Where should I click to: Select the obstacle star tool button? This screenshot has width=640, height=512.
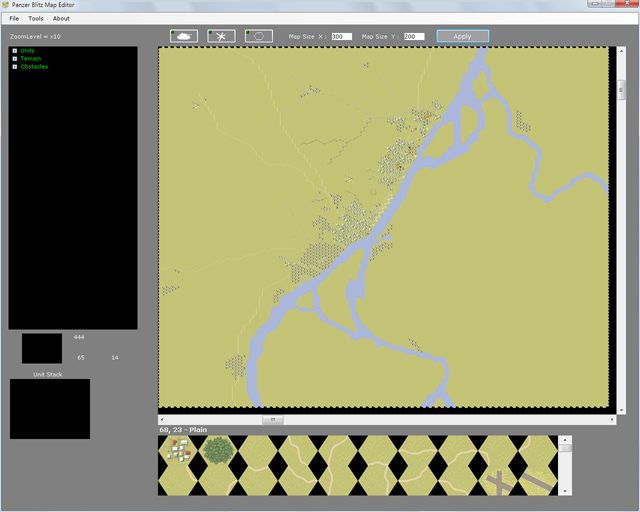pos(222,36)
